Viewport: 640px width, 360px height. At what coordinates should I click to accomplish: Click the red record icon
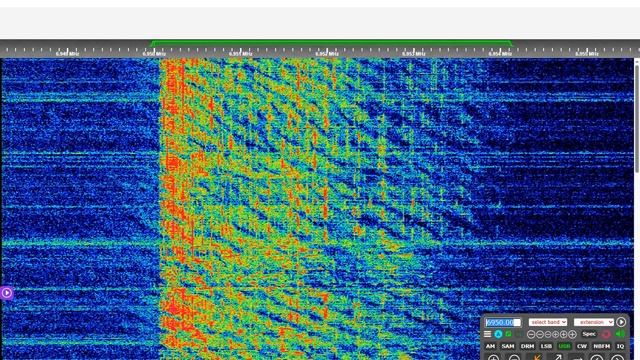point(606,334)
